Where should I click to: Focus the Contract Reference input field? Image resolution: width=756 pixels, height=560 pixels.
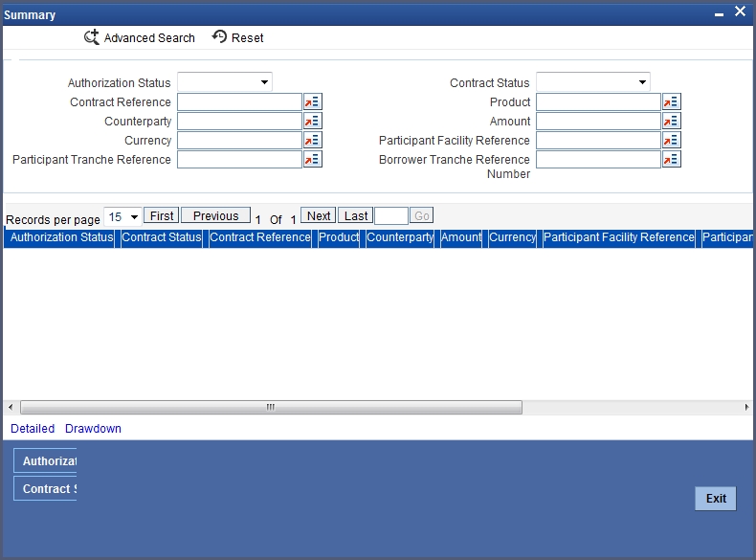click(239, 101)
